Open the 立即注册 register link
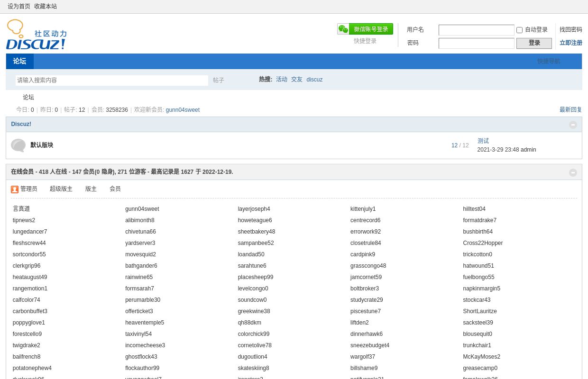The image size is (588, 379). click(x=570, y=43)
